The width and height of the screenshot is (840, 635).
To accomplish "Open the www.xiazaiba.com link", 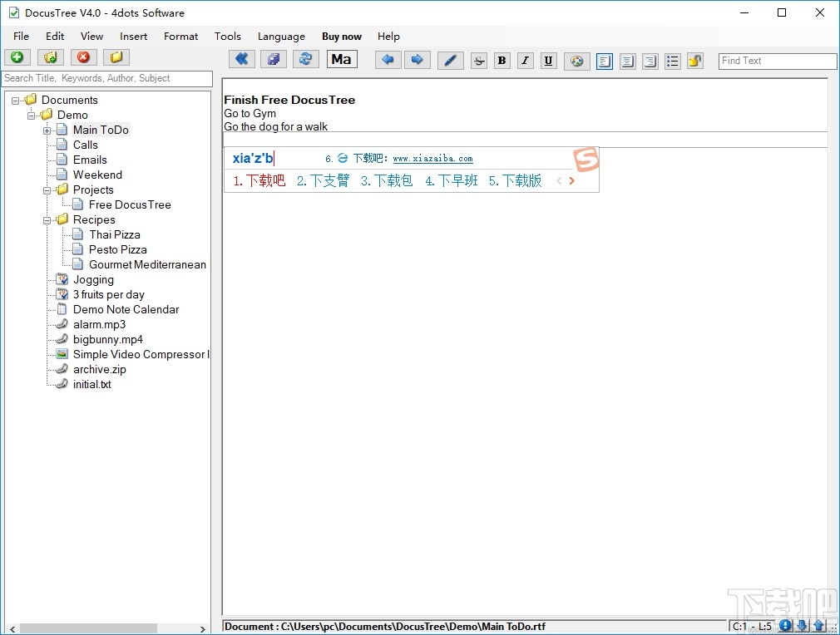I will pos(432,159).
